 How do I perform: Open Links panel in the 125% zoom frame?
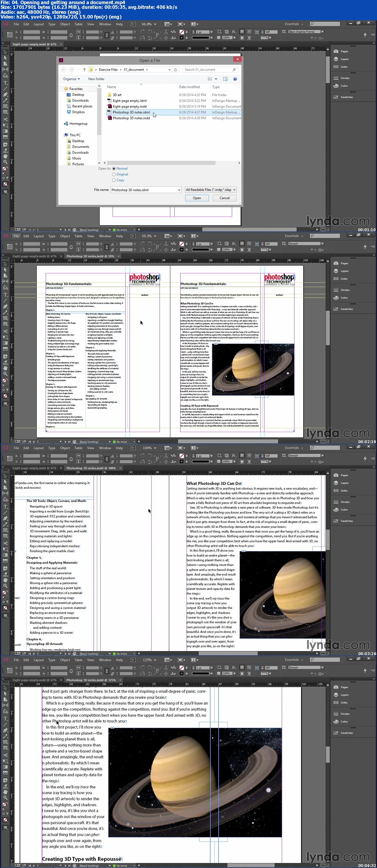[x=341, y=703]
